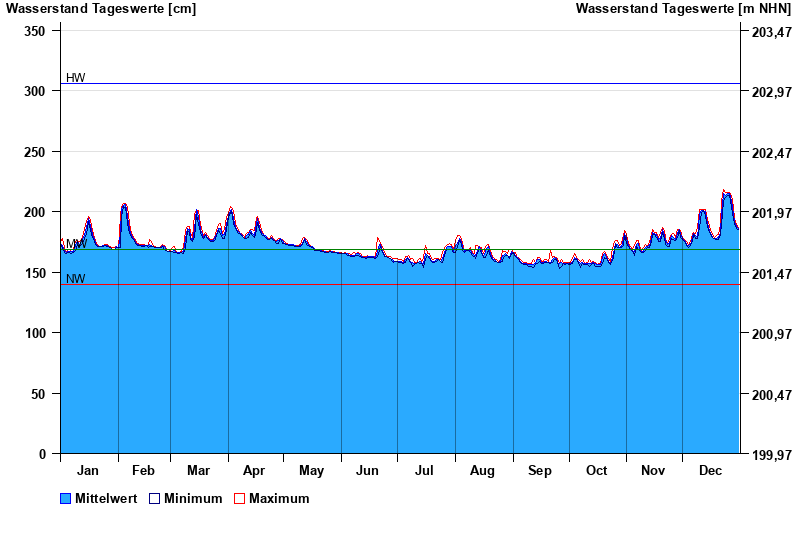Click the Oct month label
800x550 pixels.
click(x=596, y=471)
